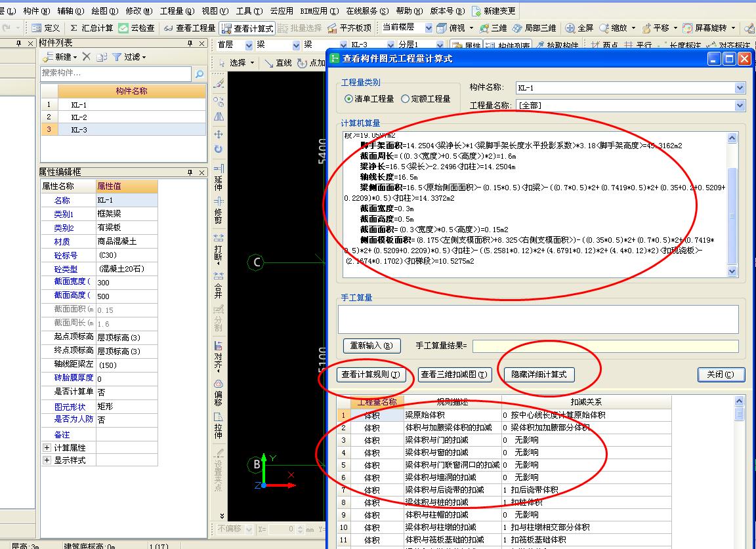Select the 延伸 extend tool
756x549 pixels.
(219, 177)
